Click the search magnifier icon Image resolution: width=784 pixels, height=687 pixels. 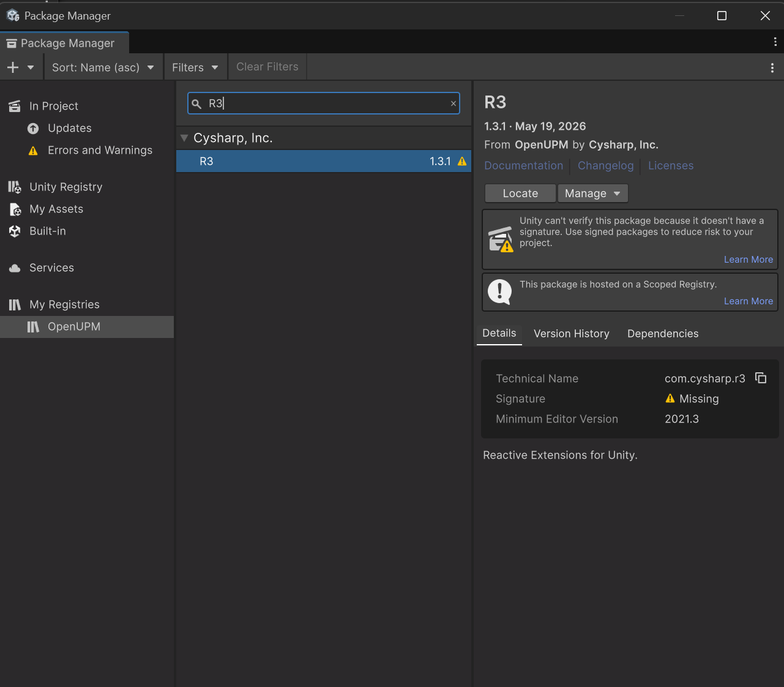[196, 104]
